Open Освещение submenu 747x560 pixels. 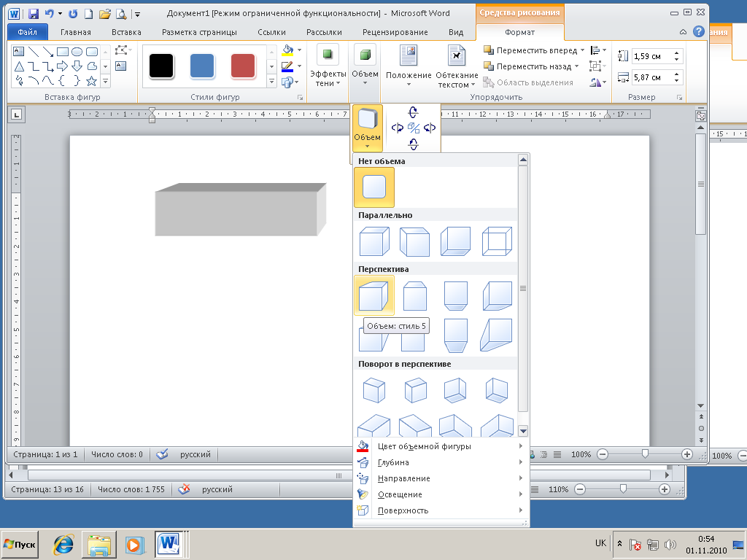pos(441,495)
